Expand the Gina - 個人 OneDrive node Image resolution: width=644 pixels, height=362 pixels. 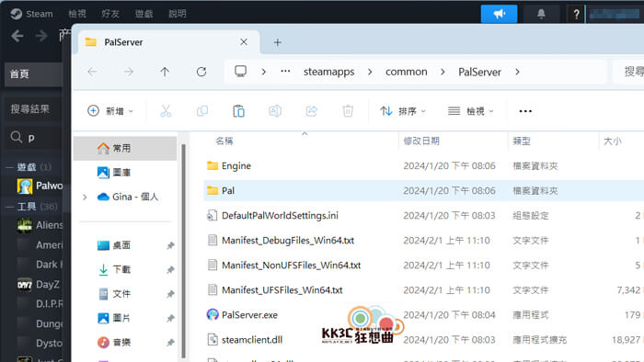(85, 198)
